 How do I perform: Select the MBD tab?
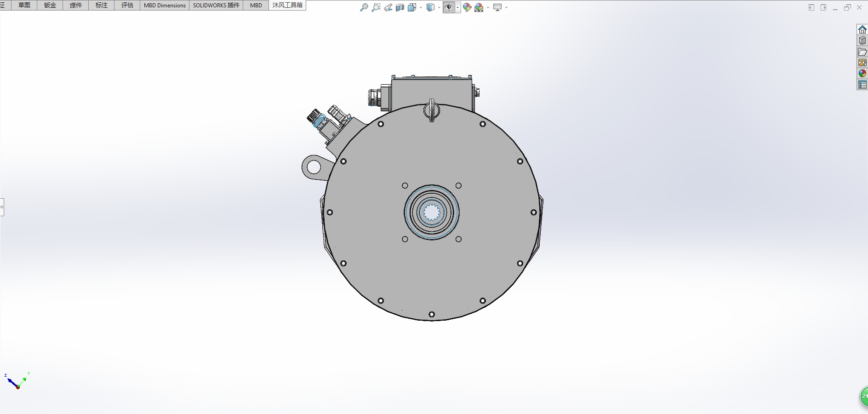click(256, 5)
